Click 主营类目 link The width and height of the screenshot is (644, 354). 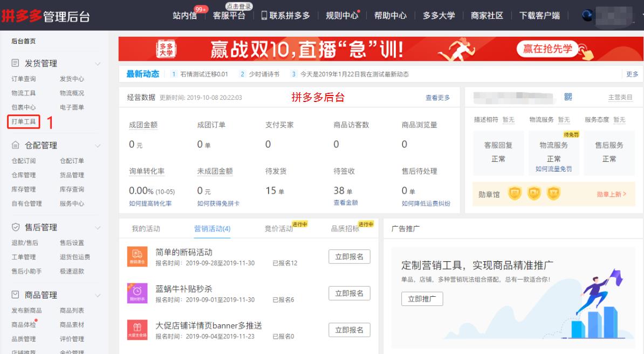tap(620, 97)
